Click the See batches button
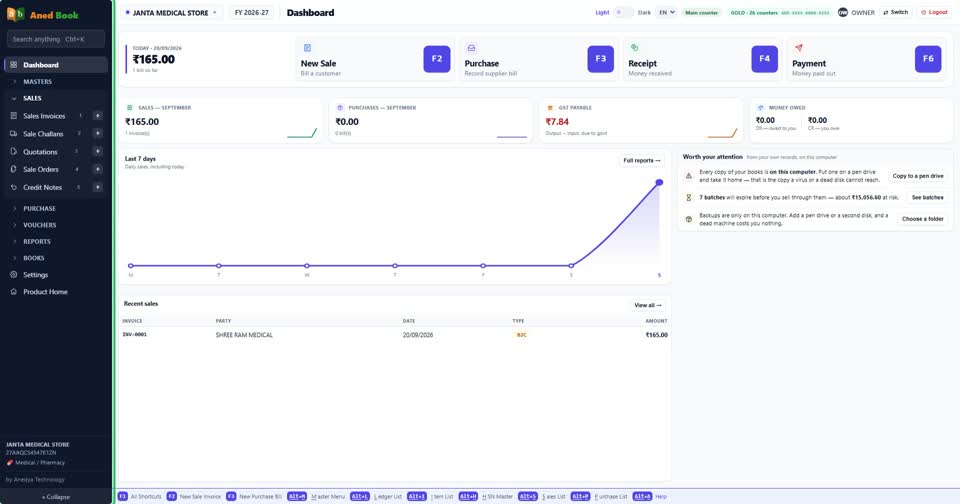This screenshot has width=960, height=504. (928, 197)
